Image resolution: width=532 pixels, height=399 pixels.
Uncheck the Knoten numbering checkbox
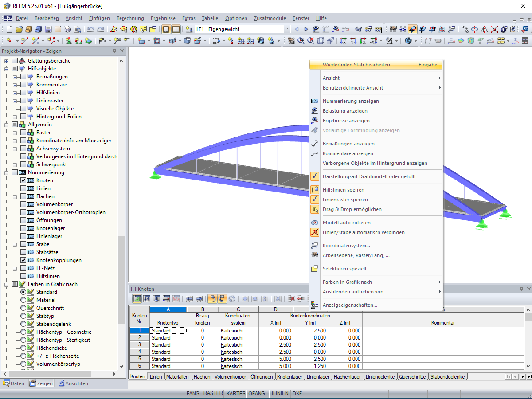pyautogui.click(x=23, y=180)
